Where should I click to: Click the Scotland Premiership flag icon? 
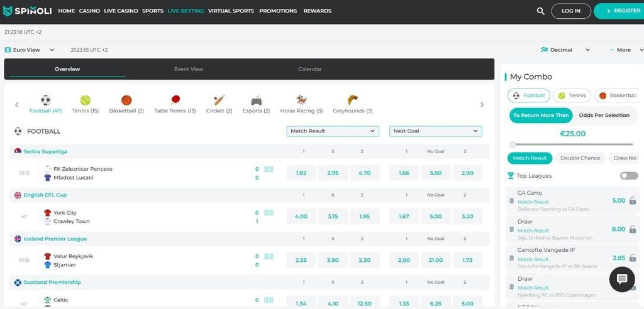[x=18, y=283]
